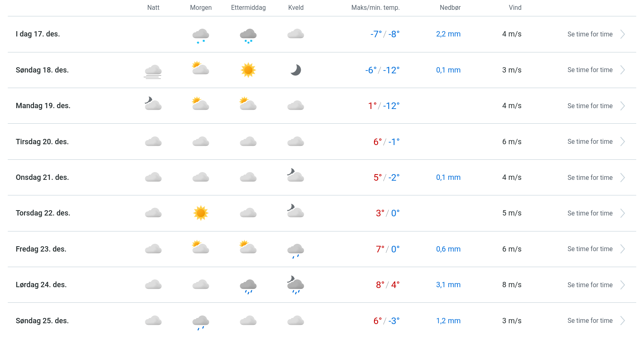Click the fog icon for Søndag 18. night
The image size is (644, 338).
point(153,71)
